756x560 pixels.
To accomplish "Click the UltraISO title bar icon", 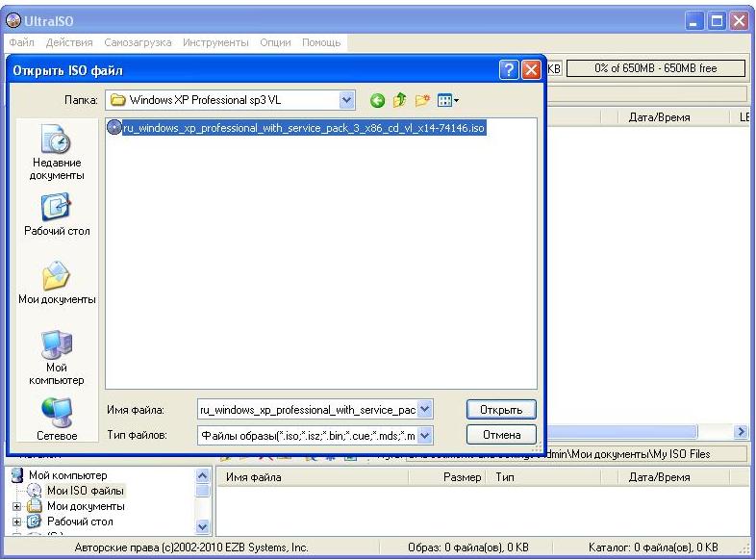I will point(13,21).
